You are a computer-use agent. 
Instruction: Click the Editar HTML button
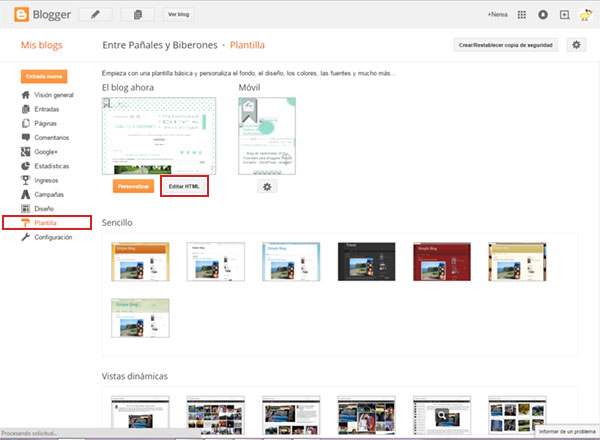(x=184, y=186)
